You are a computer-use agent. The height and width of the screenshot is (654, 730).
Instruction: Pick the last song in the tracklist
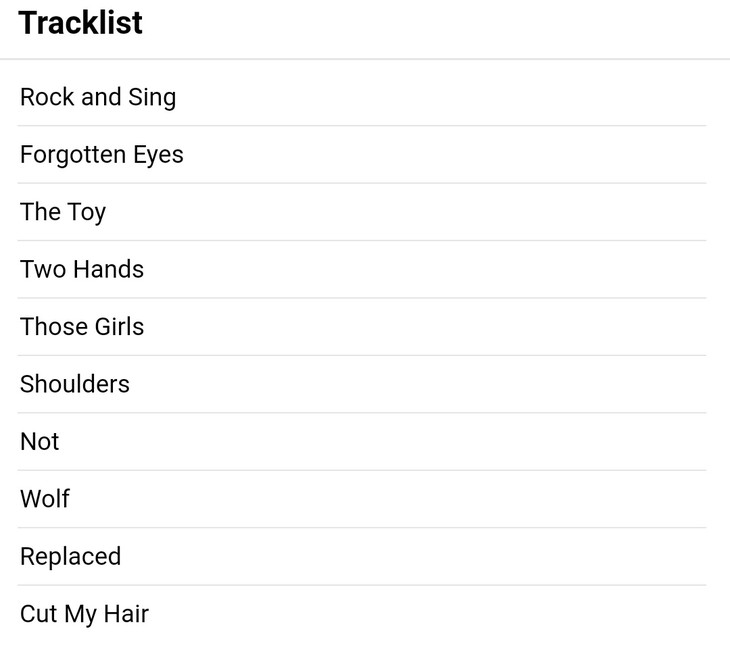click(84, 614)
